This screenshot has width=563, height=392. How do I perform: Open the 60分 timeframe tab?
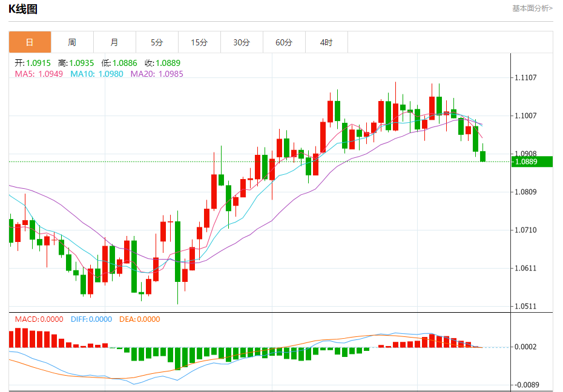pos(284,42)
